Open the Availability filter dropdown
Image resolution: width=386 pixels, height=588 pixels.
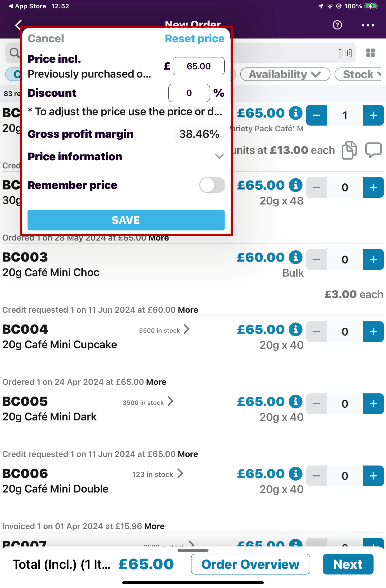285,74
